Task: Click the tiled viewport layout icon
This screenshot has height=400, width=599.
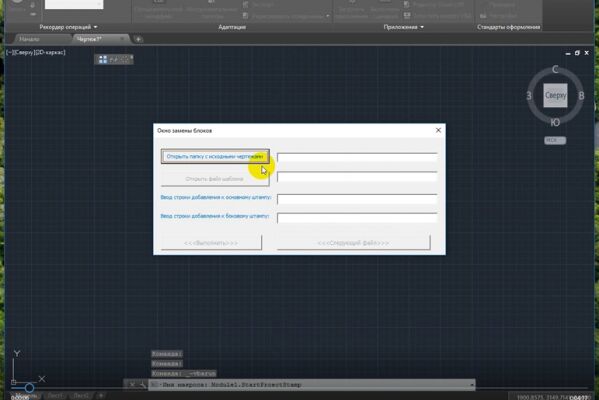Action: pyautogui.click(x=103, y=59)
